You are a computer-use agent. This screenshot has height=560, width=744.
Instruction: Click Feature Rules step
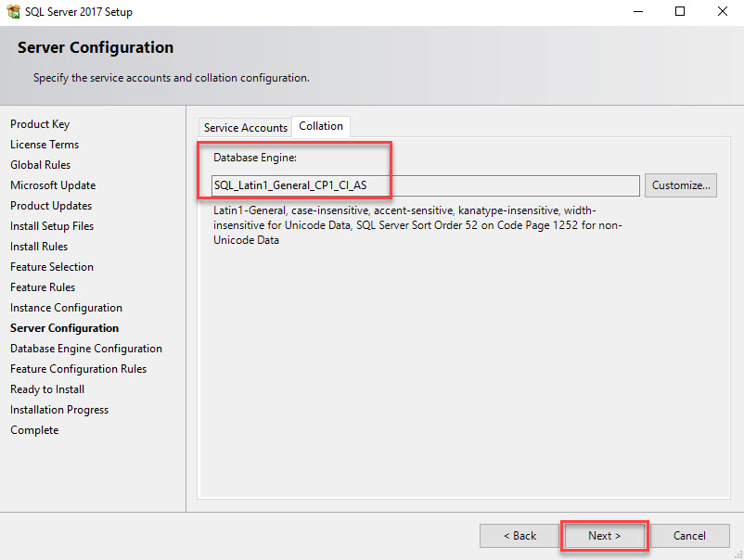[x=43, y=287]
